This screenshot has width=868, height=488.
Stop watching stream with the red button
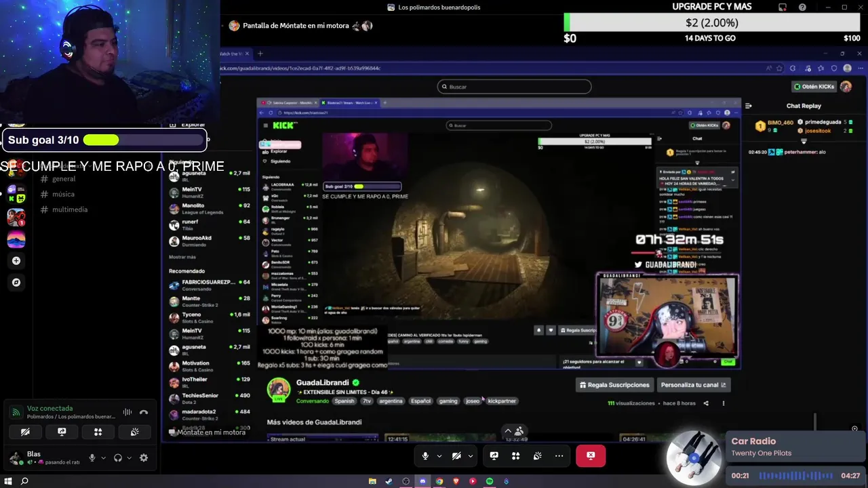591,456
